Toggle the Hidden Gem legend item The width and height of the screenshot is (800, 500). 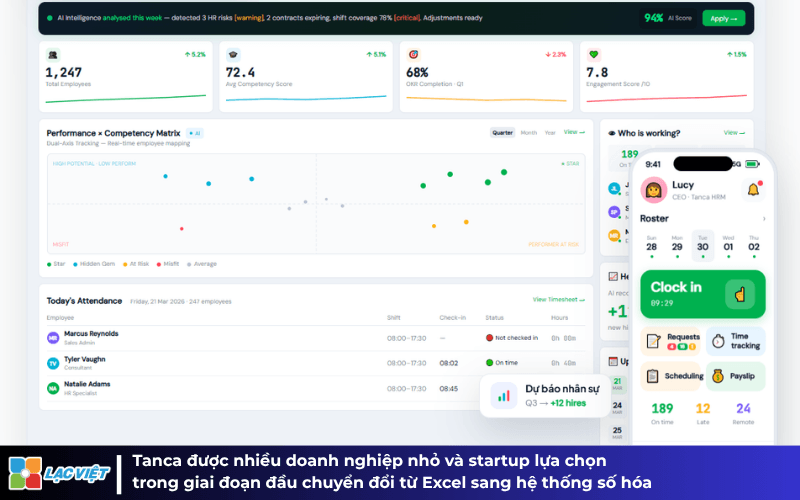coord(94,264)
